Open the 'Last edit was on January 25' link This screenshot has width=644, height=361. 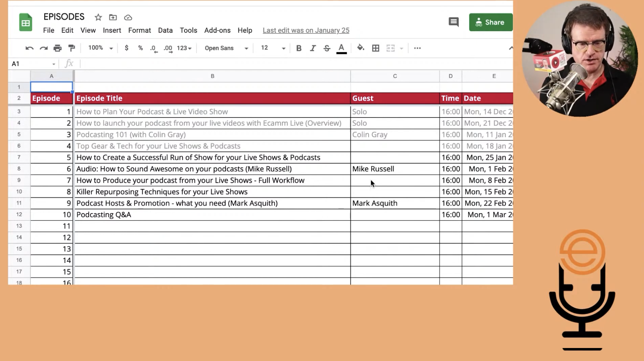coord(306,30)
